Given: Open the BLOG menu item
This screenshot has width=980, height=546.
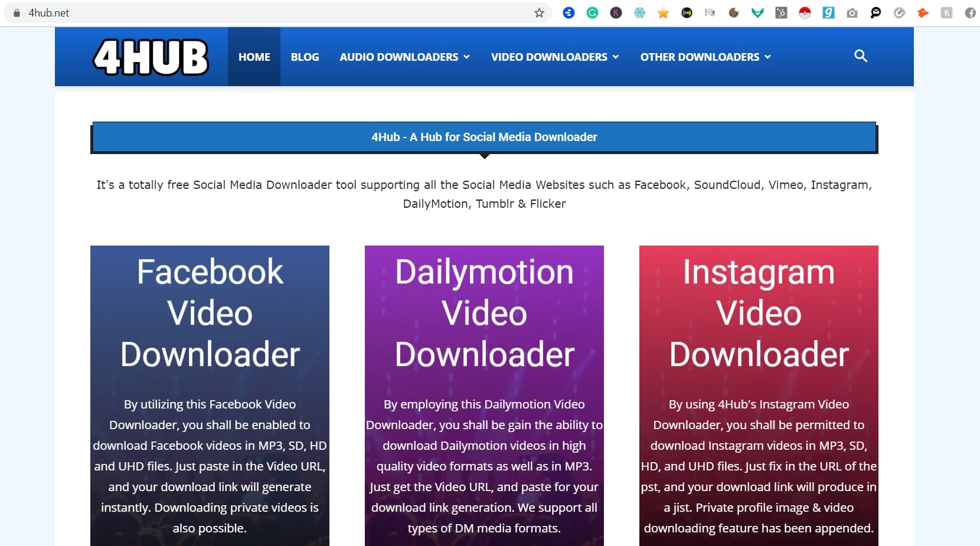Looking at the screenshot, I should pos(305,57).
